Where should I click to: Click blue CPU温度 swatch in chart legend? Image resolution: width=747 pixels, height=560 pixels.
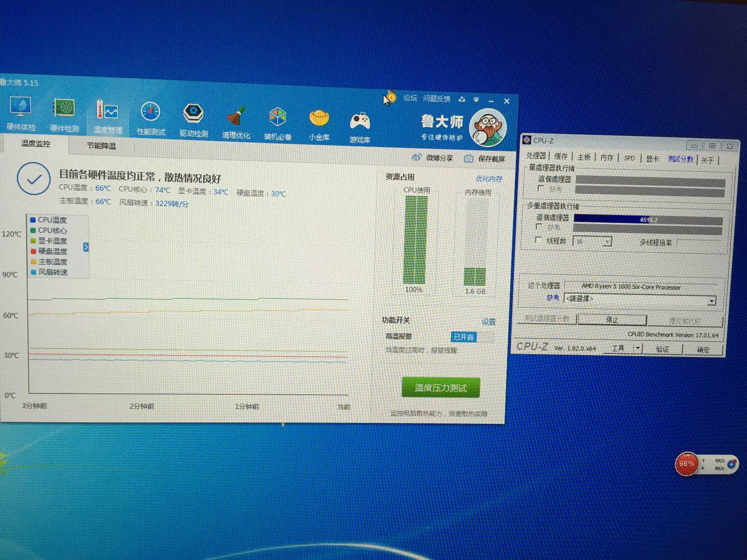(33, 220)
